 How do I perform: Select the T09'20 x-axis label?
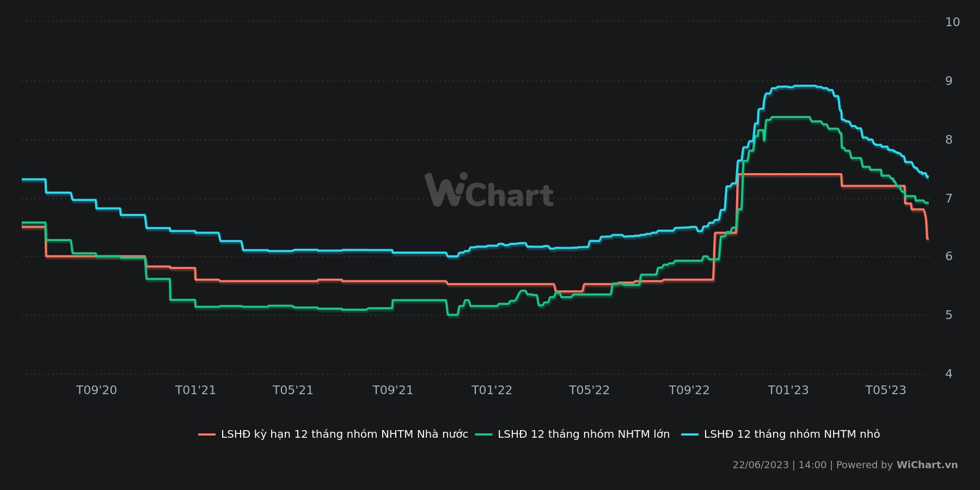coord(96,390)
